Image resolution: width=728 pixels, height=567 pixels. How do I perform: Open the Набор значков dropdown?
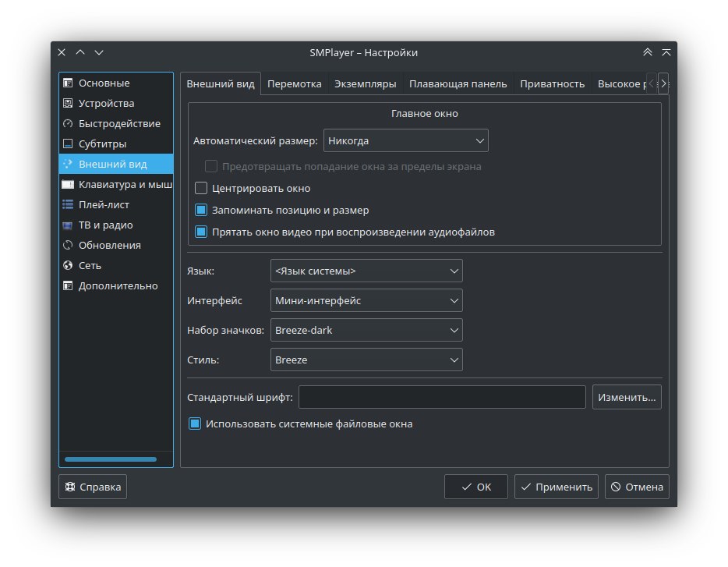tap(366, 331)
